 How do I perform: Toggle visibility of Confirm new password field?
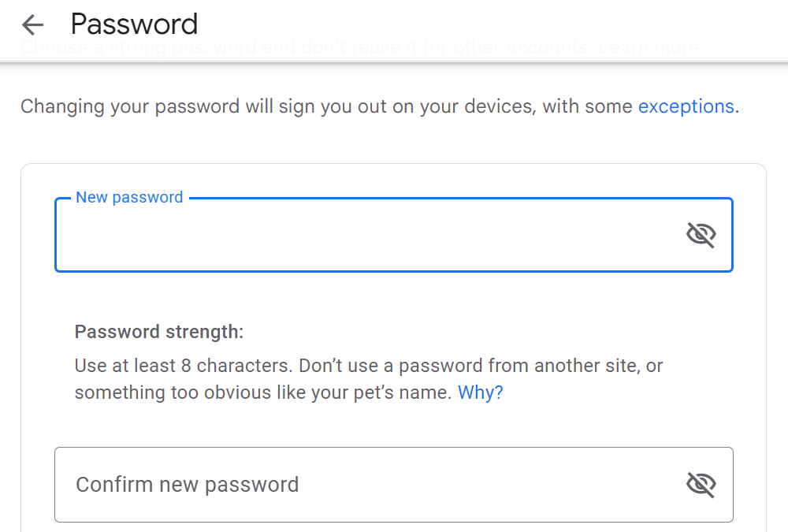click(701, 485)
